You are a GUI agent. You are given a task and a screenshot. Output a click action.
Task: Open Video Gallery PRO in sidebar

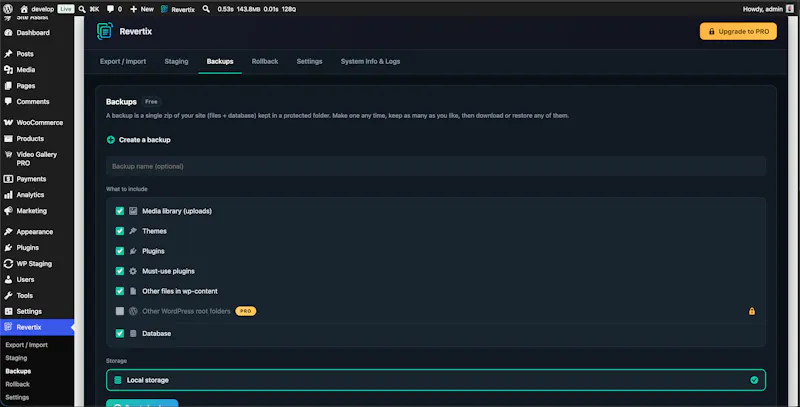point(36,159)
